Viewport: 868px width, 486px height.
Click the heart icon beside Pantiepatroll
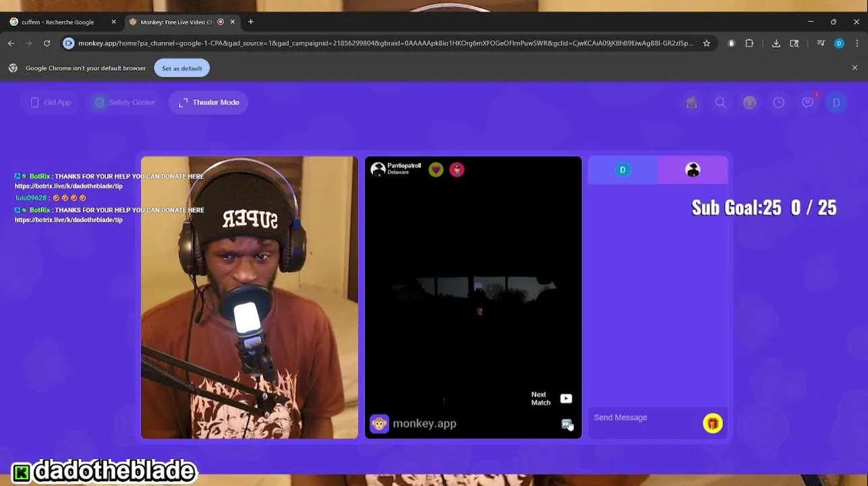436,169
